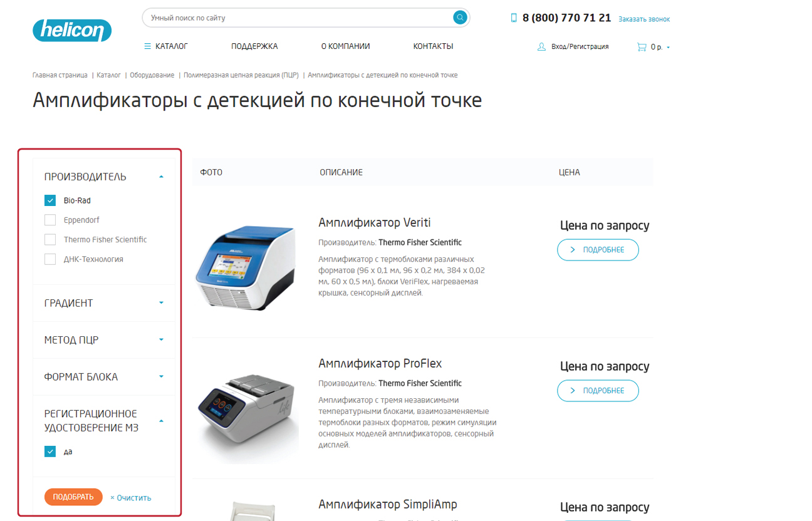Image resolution: width=812 pixels, height=521 pixels.
Task: Collapse the Производитель filter section
Action: pos(161,177)
